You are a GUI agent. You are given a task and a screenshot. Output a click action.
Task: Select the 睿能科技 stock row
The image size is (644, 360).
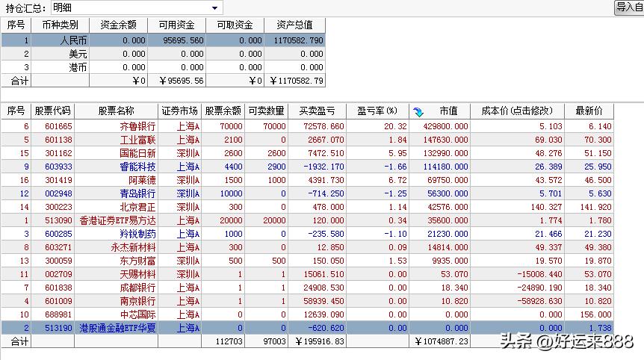coord(307,167)
